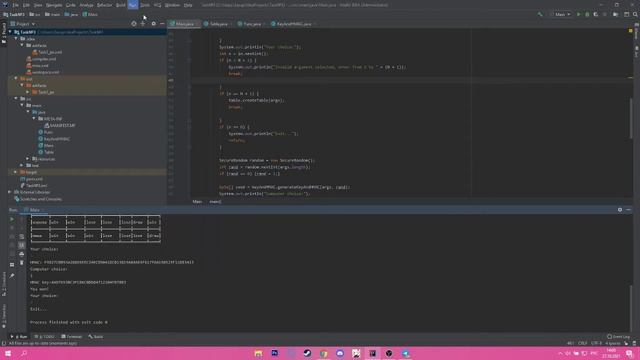Open Photoshop from the taskbar
Viewport: 640px width, 360px height.
pos(275,353)
